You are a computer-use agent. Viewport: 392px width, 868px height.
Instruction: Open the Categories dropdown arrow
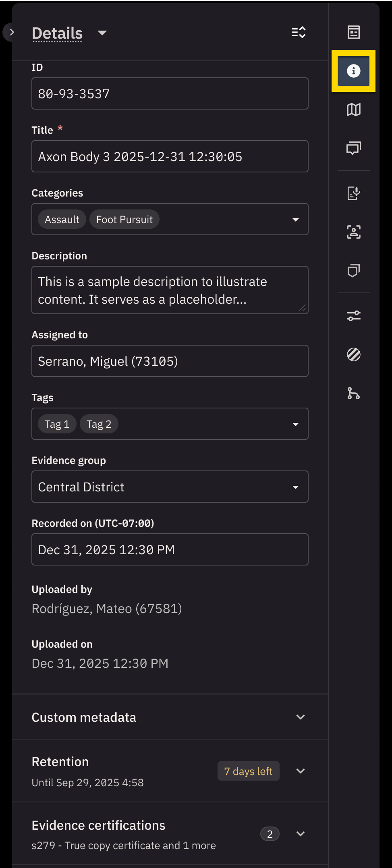pos(295,220)
